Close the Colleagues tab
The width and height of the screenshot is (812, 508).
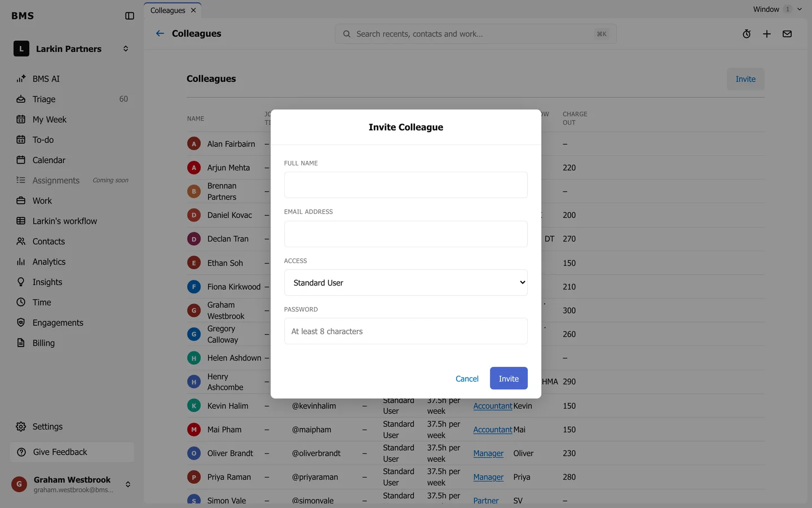tap(193, 10)
